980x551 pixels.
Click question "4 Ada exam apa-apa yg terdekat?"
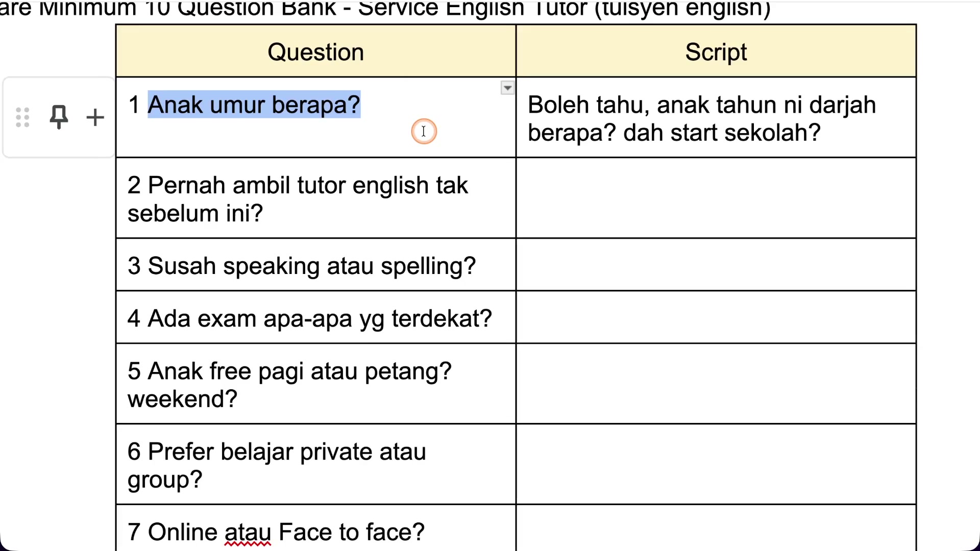(310, 318)
